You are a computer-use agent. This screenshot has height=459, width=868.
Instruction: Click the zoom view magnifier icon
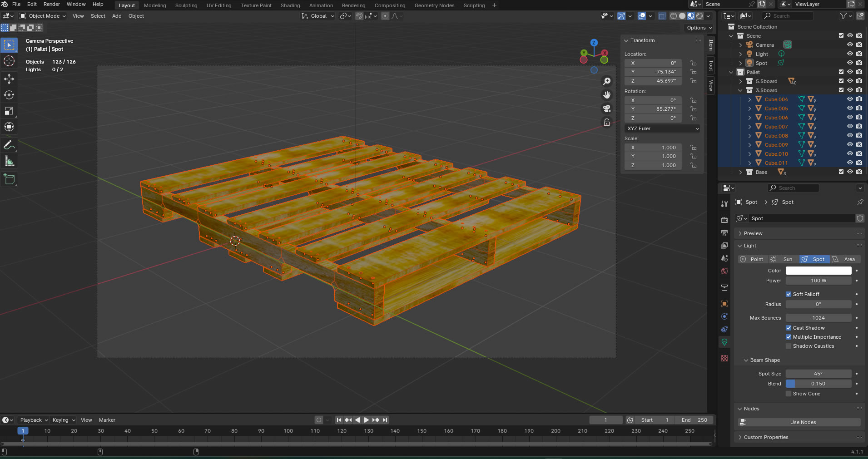(x=606, y=81)
